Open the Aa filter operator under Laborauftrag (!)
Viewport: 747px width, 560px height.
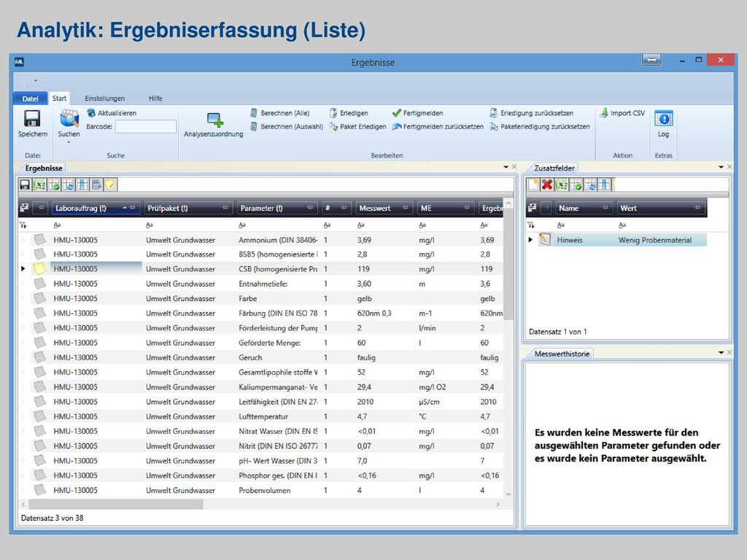[57, 225]
